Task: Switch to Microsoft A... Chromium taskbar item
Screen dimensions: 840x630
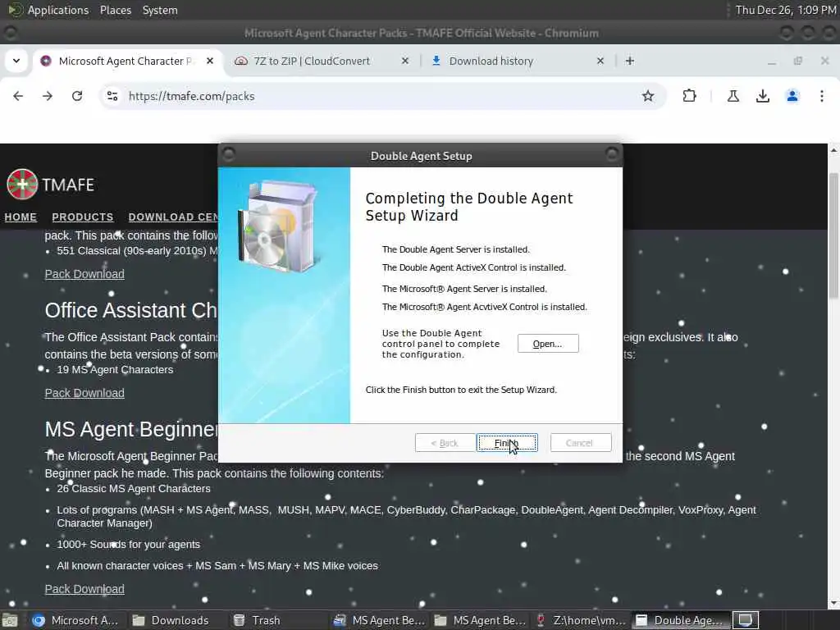Action: pos(75,620)
